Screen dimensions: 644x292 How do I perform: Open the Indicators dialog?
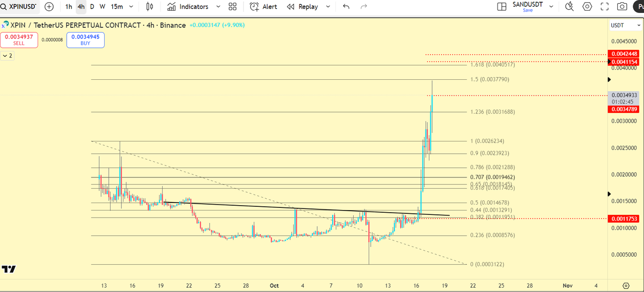point(188,6)
